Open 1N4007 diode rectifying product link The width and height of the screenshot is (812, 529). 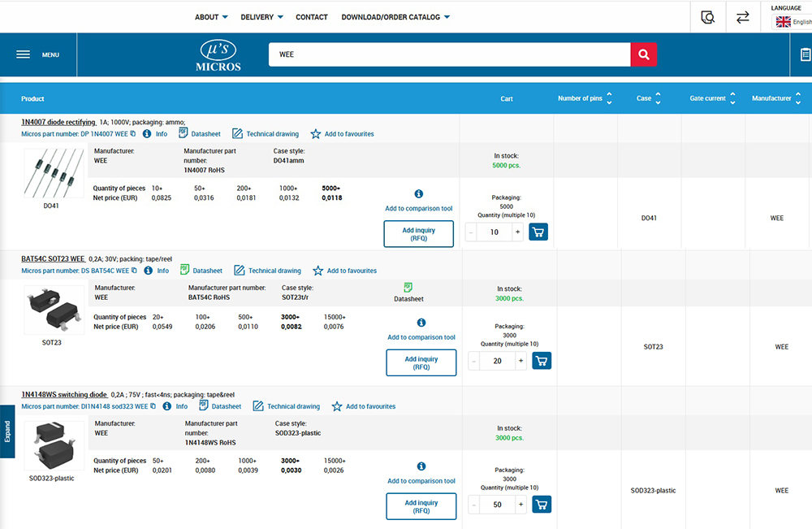tap(58, 122)
